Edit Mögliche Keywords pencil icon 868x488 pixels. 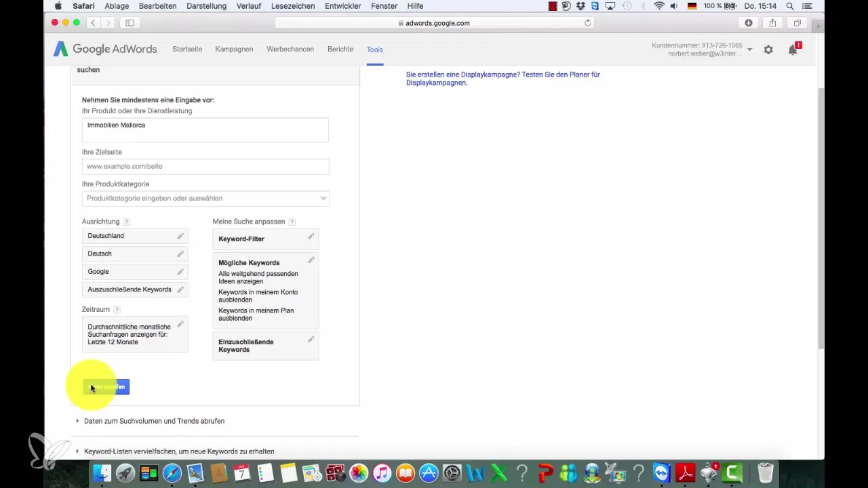311,260
